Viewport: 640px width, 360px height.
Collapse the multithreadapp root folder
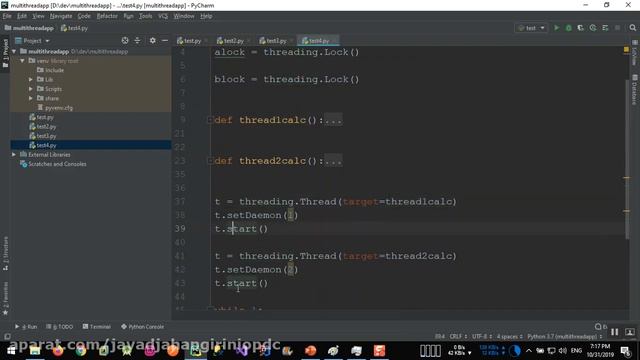pyautogui.click(x=14, y=51)
